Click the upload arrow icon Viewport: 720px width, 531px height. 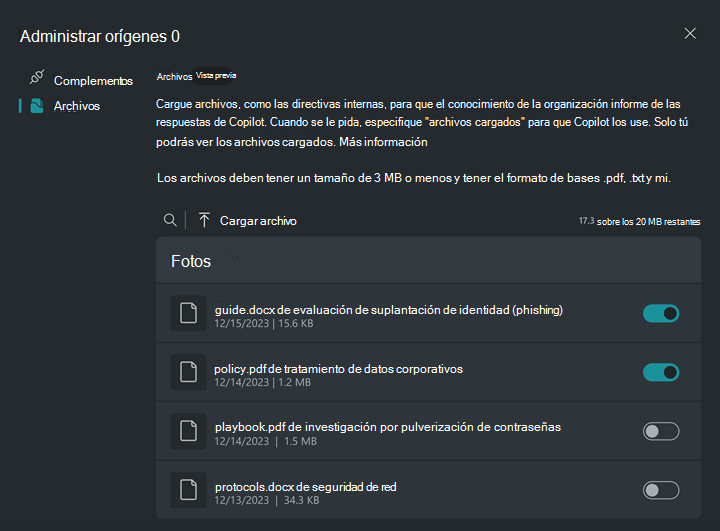[x=204, y=220]
